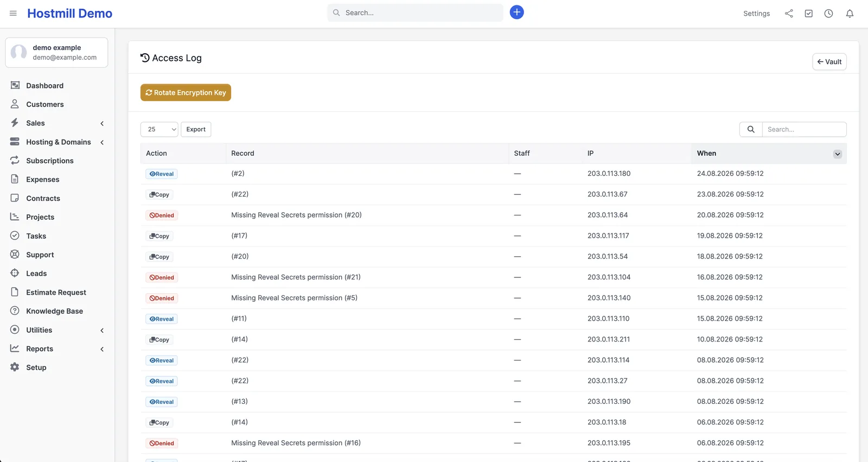Screen dimensions: 868x462
Task: Open the demo example profile card
Action: pos(56,52)
